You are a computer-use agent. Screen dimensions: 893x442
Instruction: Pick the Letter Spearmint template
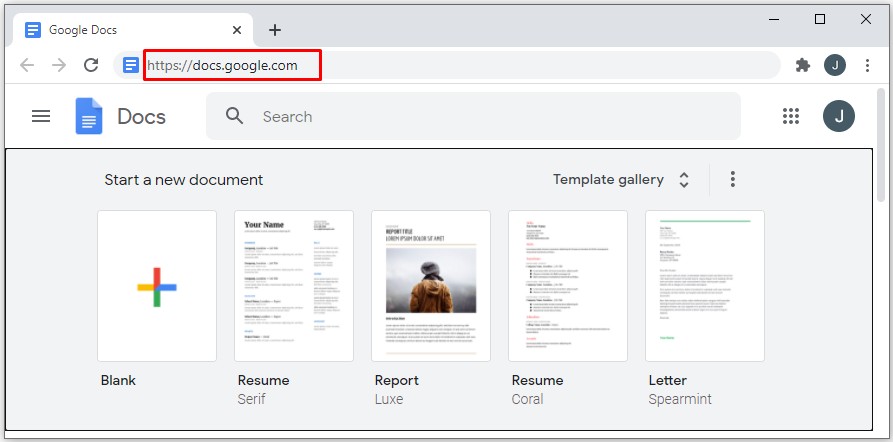705,286
